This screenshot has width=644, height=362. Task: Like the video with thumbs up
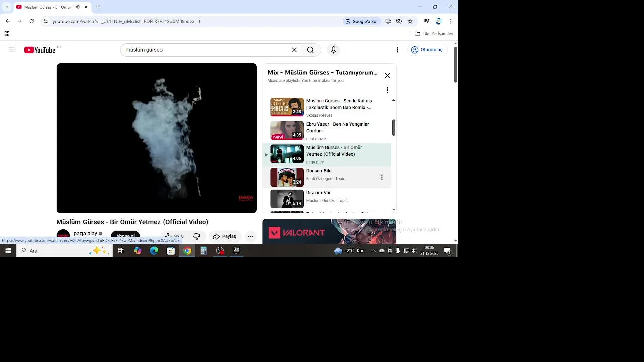(x=173, y=236)
